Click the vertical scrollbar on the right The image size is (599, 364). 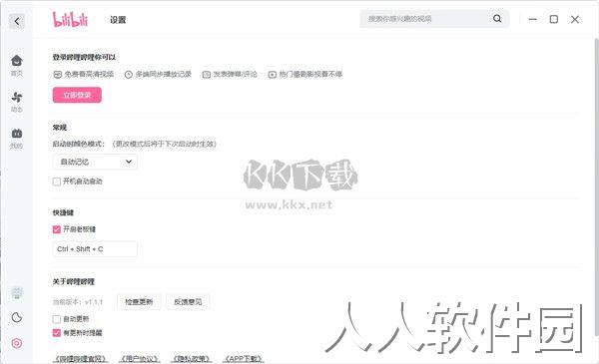596,186
